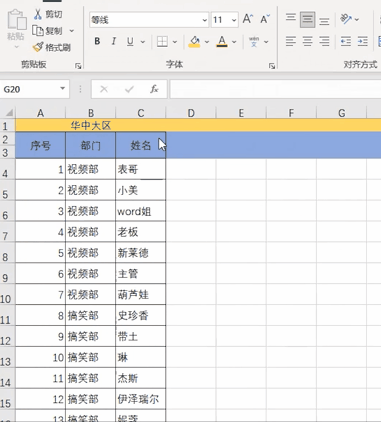The width and height of the screenshot is (381, 422).
Task: Select column G header
Action: tap(341, 113)
